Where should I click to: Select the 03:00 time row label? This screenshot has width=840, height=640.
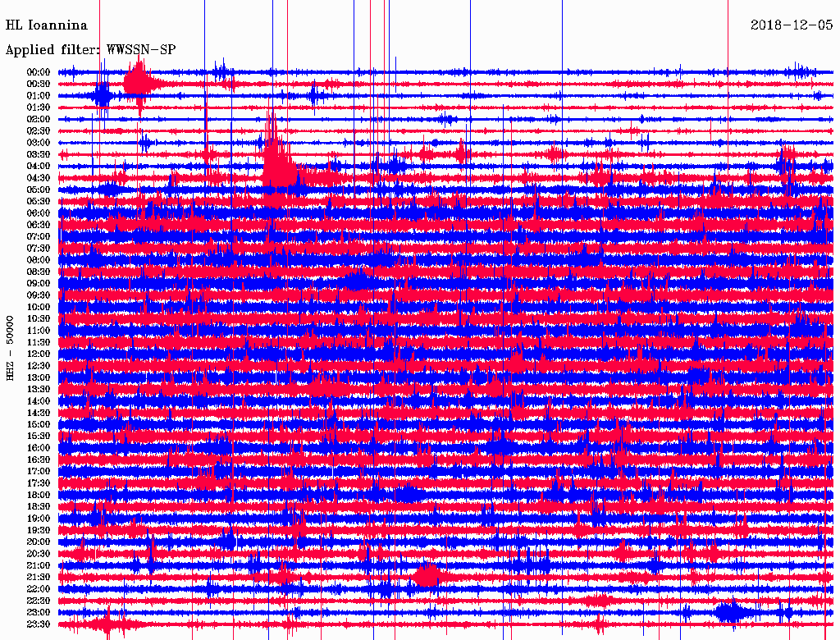click(x=39, y=143)
